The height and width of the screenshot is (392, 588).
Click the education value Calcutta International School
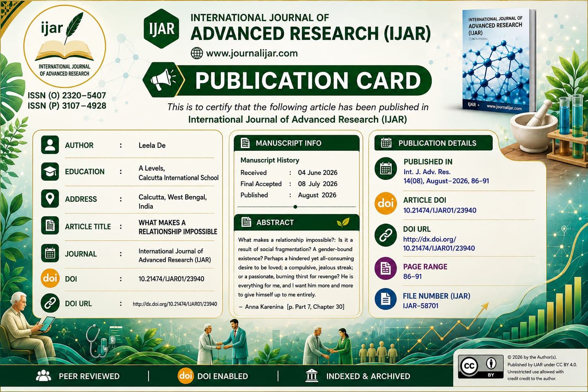coord(178,178)
